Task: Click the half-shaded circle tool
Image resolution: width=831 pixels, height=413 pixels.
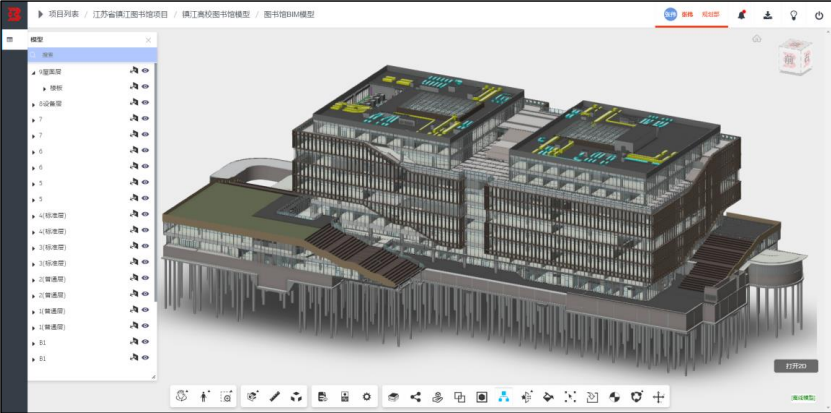Action: pyautogui.click(x=614, y=397)
